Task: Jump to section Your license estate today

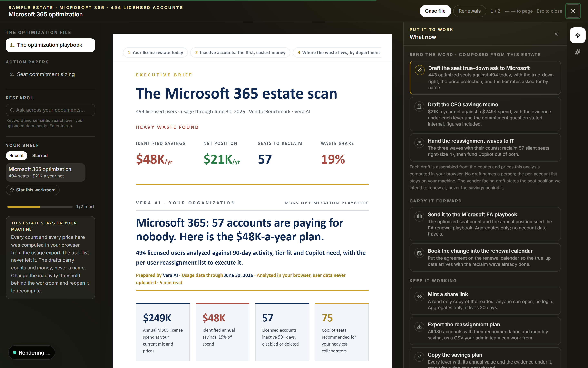Action: tap(155, 53)
